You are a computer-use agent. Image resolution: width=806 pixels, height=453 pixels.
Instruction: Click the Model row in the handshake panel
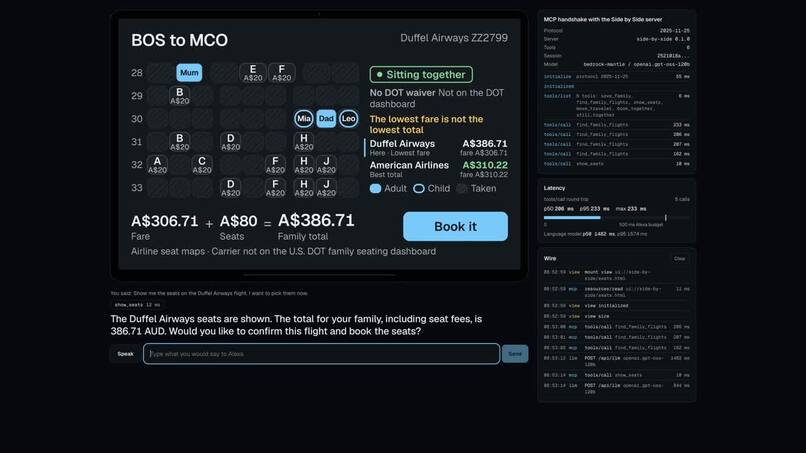tap(616, 64)
